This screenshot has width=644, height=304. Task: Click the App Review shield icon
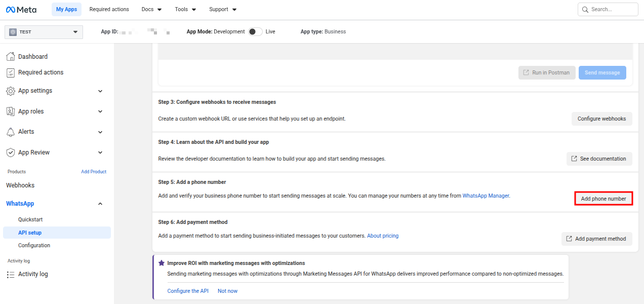[x=10, y=153]
